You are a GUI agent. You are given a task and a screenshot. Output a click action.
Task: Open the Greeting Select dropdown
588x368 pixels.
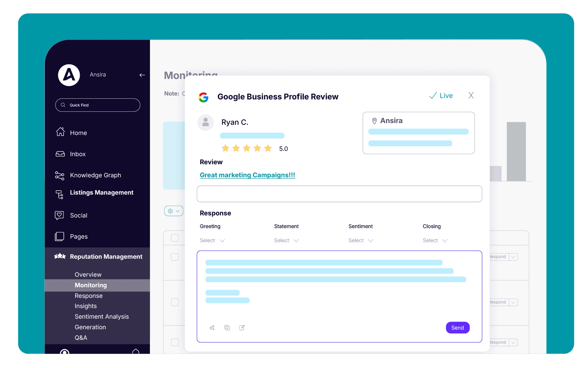(x=212, y=240)
